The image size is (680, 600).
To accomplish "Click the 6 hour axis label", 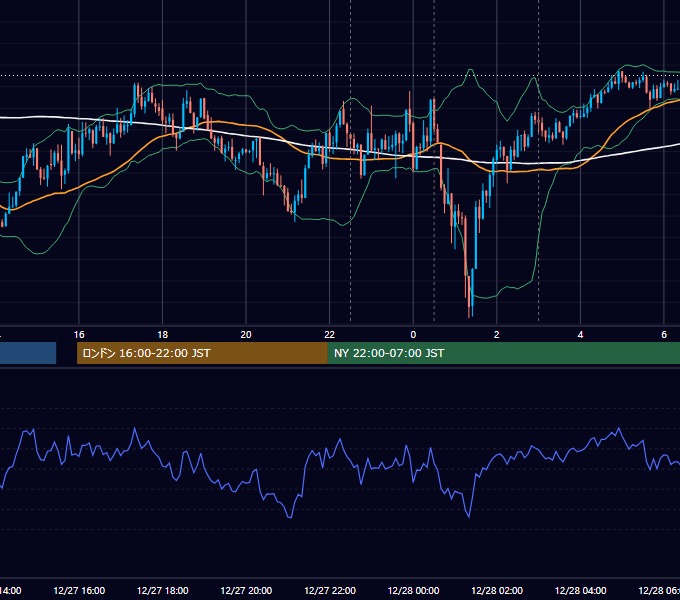I will (x=664, y=335).
